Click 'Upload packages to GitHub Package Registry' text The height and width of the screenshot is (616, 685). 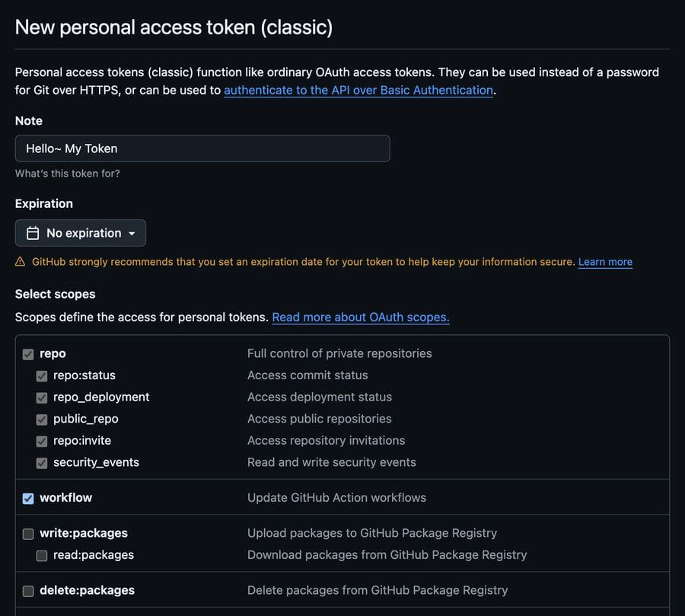pyautogui.click(x=372, y=533)
